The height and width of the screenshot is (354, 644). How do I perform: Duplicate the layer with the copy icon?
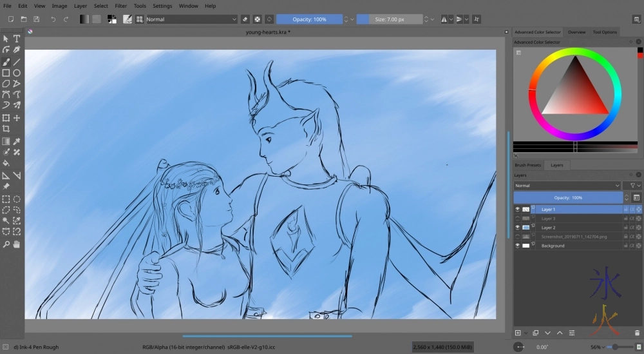pyautogui.click(x=535, y=333)
